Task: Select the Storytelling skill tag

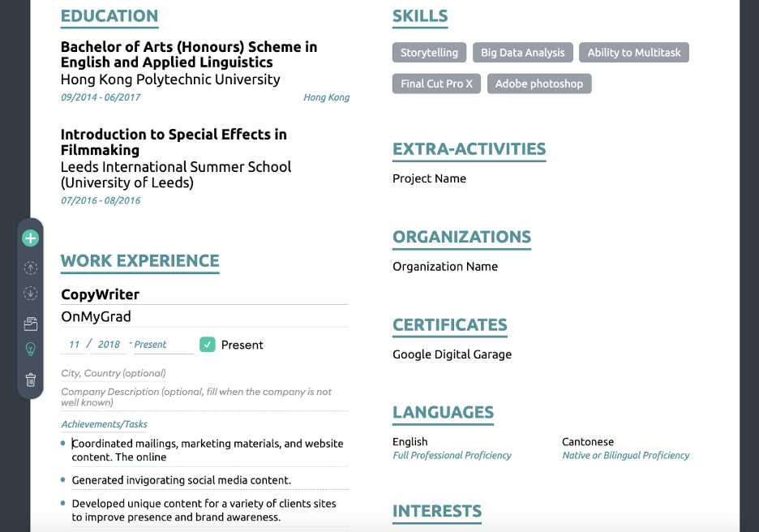Action: 429,52
